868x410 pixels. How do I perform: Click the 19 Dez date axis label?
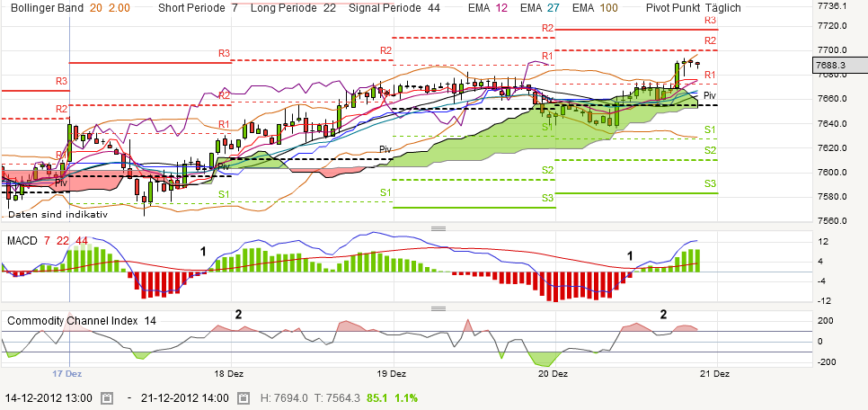(x=393, y=373)
